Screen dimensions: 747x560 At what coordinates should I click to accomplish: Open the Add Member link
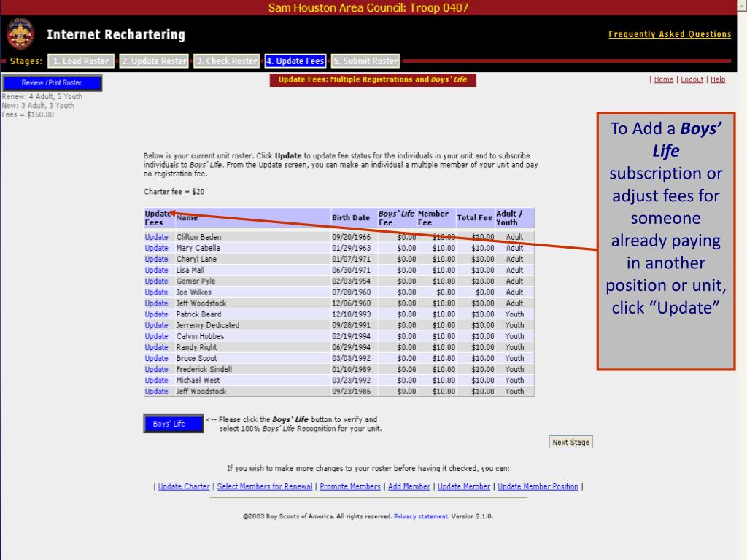409,486
